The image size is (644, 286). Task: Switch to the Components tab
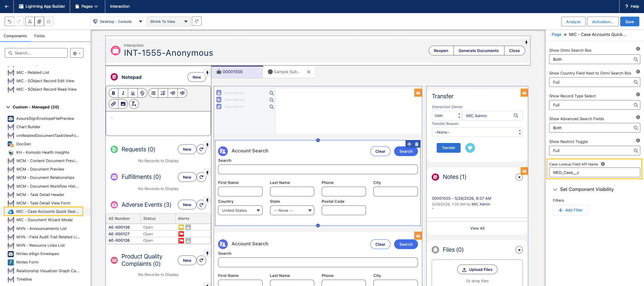(15, 36)
